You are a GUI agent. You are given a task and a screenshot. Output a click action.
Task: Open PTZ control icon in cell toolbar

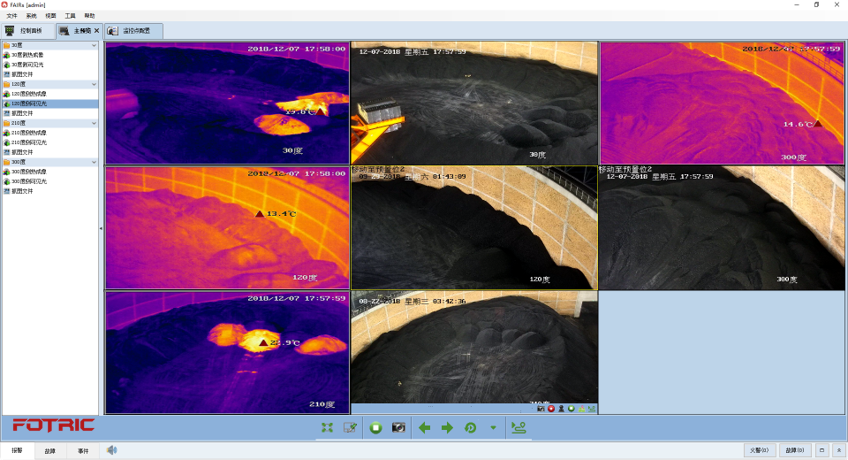[561, 409]
